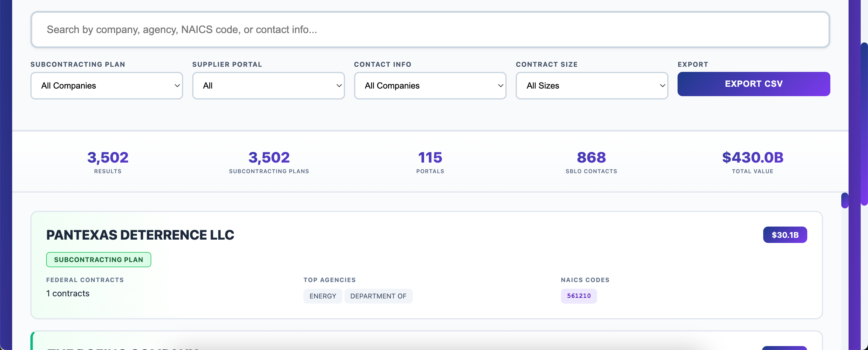
Task: Click NAICS code 561210 tag
Action: click(578, 296)
